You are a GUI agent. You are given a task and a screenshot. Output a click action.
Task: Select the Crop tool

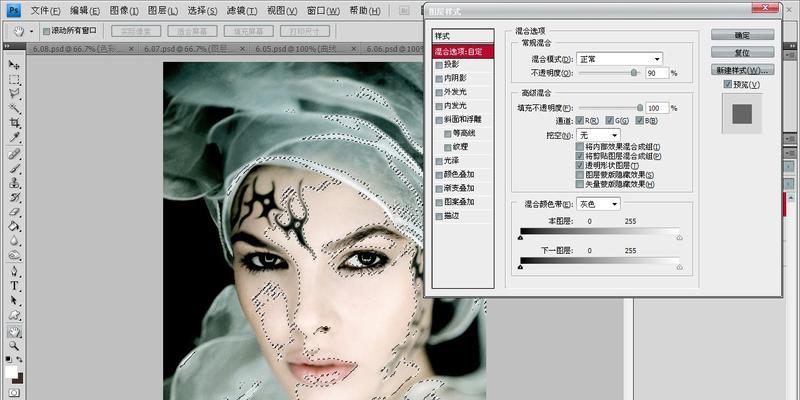coord(14,123)
